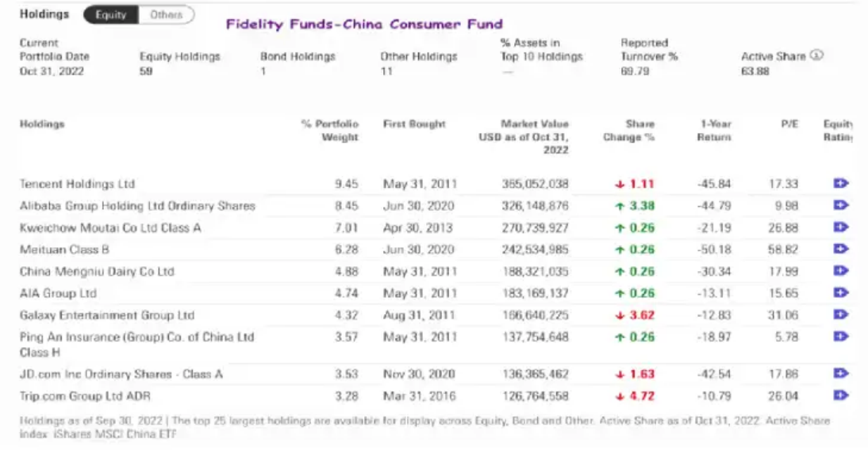
Task: Click equity rating icon for Tencent Holdings
Action: coord(841,184)
